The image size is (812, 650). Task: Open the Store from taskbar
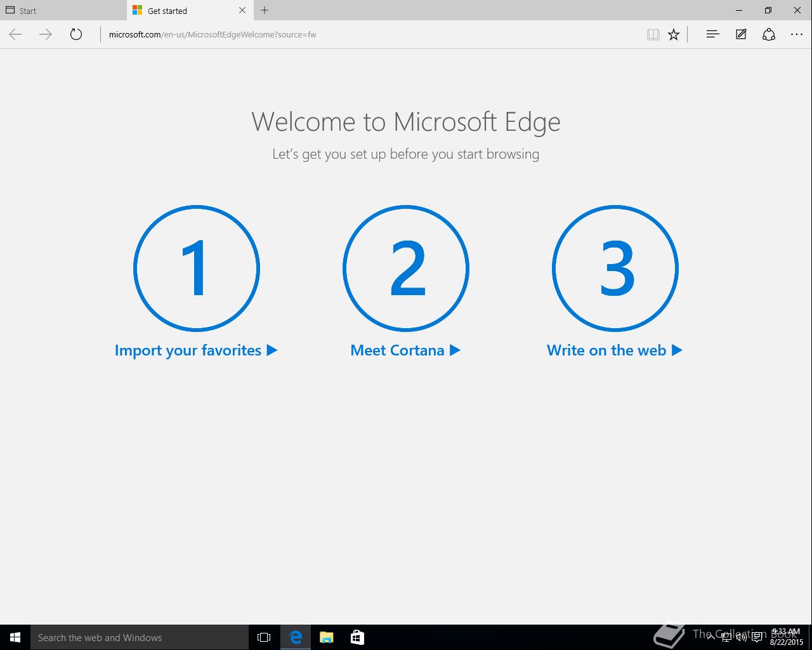[x=357, y=637]
